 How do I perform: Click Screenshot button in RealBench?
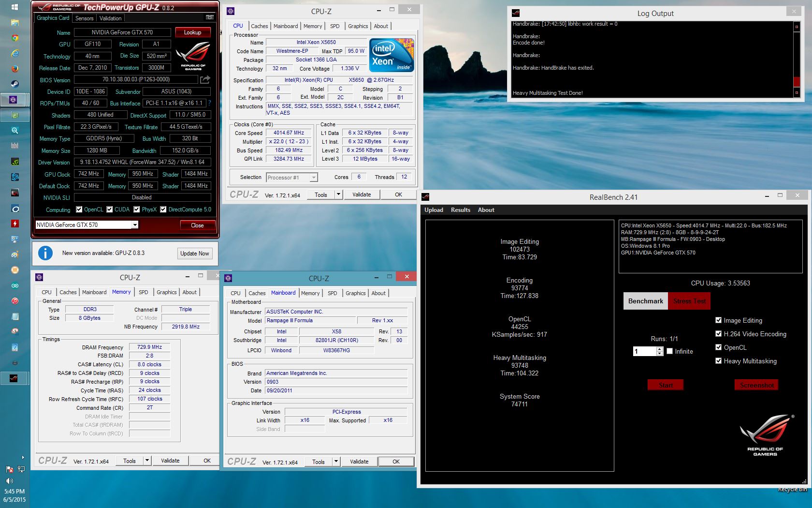click(x=756, y=385)
